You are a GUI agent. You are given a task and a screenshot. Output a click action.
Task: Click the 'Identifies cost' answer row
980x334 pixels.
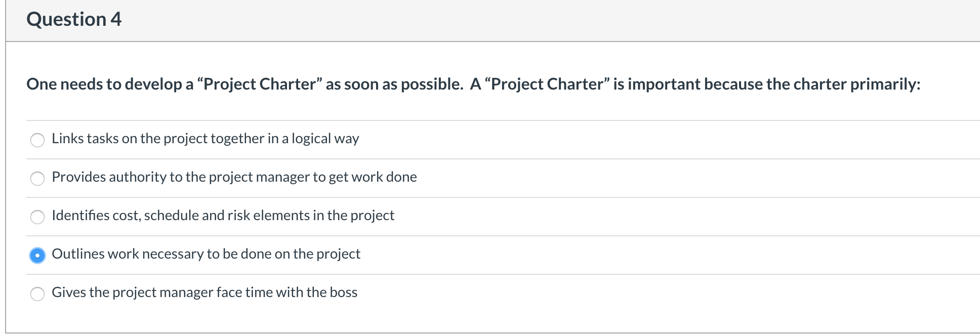coord(223,216)
